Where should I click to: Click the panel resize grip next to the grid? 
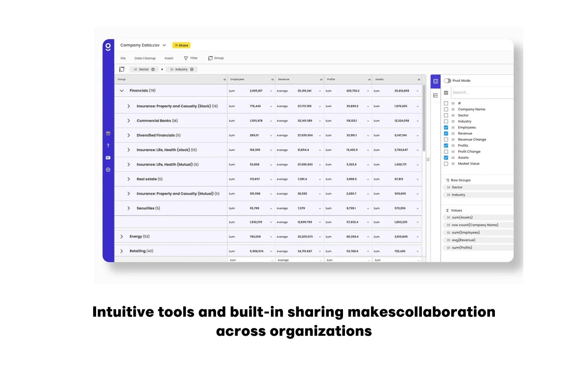[x=428, y=160]
